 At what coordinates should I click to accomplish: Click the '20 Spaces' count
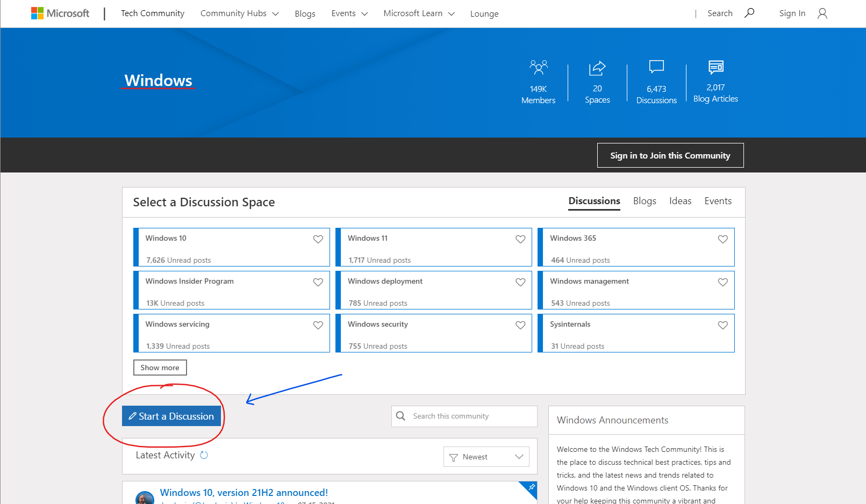pos(597,94)
